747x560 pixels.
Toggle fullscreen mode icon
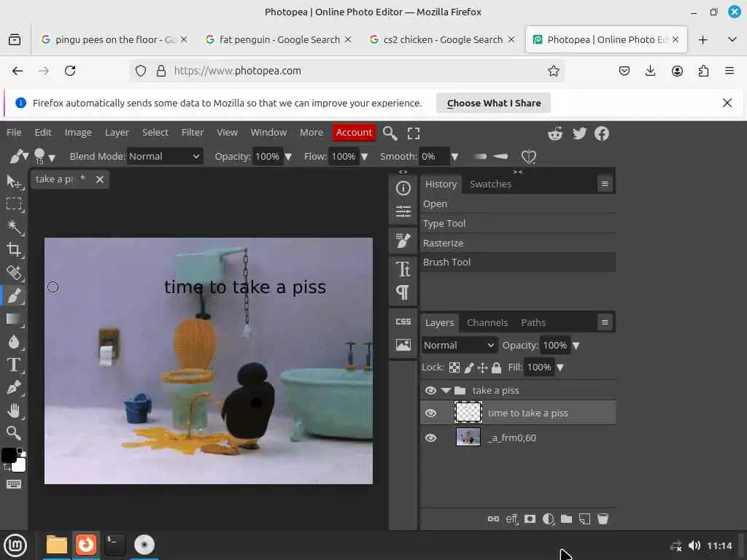coord(414,133)
